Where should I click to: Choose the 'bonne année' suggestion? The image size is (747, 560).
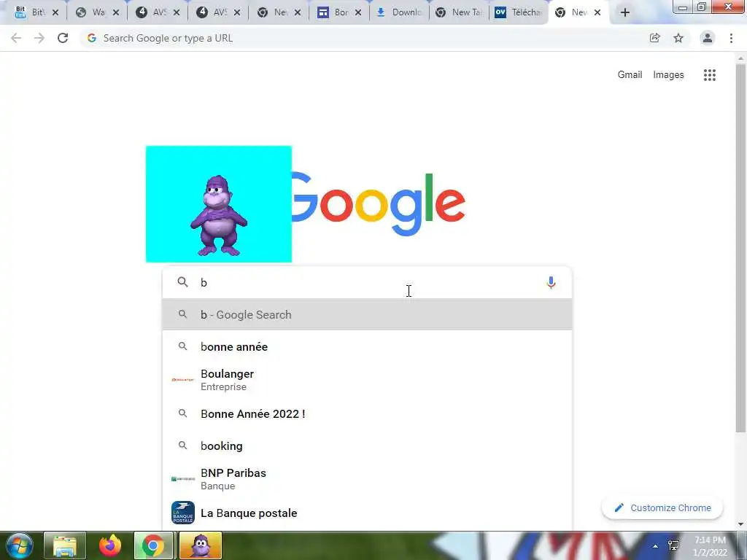tap(367, 346)
